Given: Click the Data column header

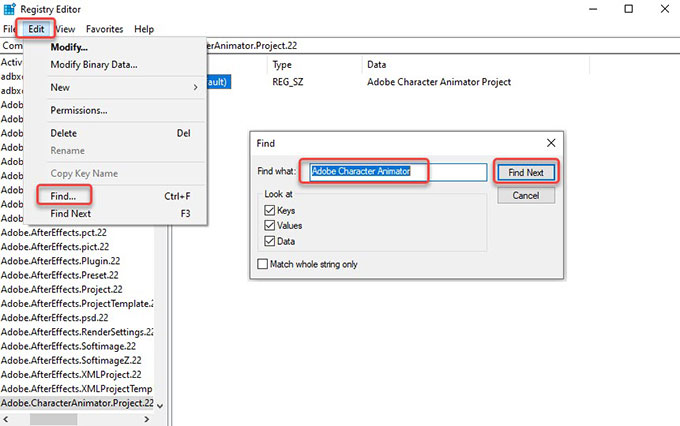Looking at the screenshot, I should tap(376, 65).
